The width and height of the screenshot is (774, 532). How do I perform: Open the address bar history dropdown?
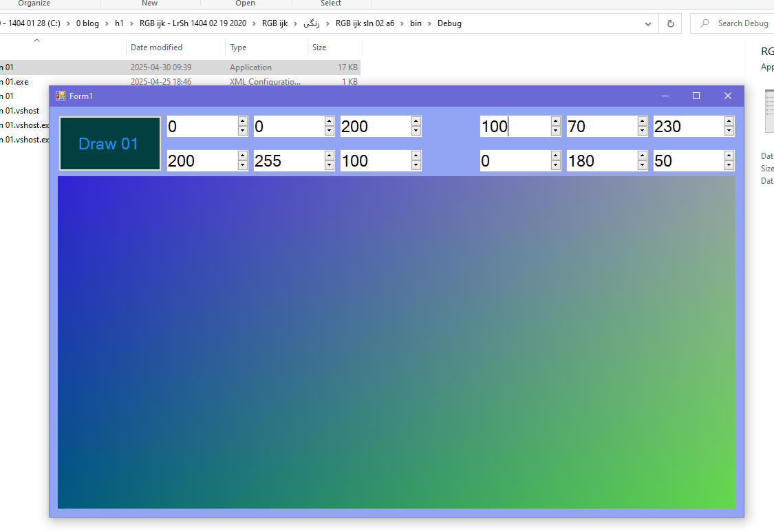[x=647, y=23]
